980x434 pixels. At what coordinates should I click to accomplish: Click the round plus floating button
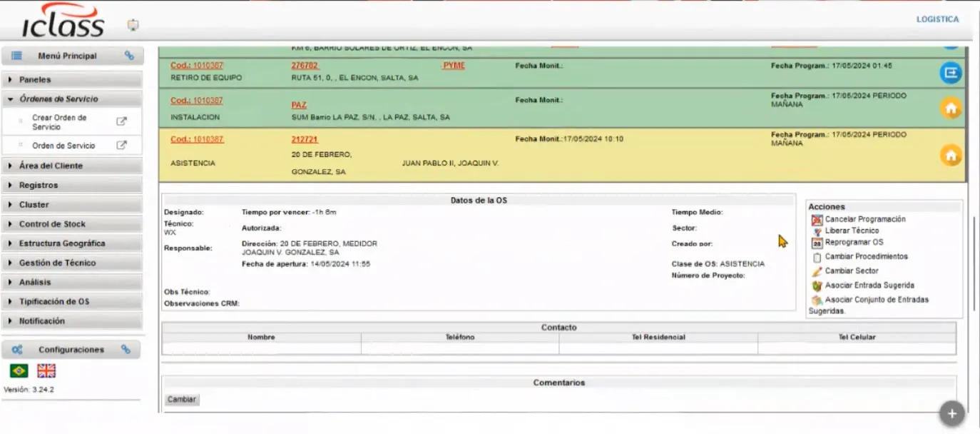click(x=951, y=413)
